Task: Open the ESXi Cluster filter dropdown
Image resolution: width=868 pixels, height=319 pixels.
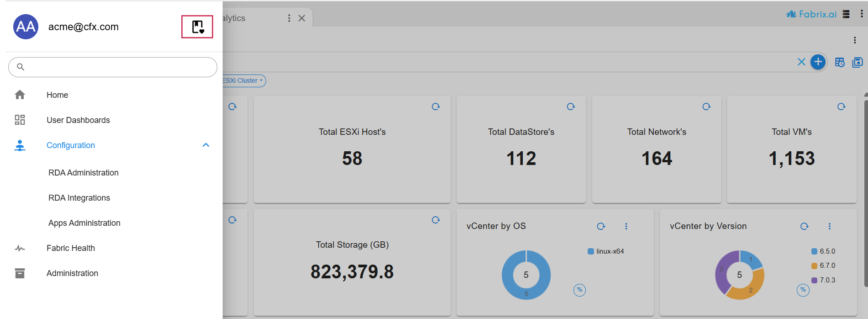Action: [x=243, y=81]
